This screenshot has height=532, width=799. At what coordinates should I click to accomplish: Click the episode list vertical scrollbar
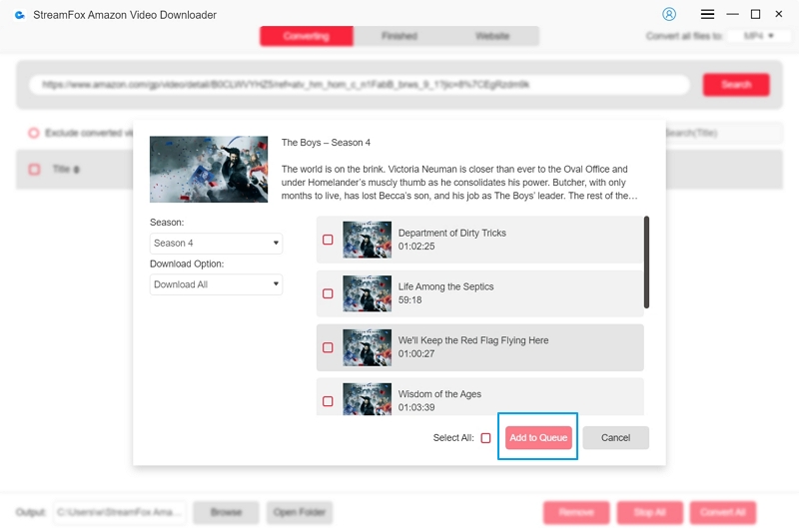[646, 263]
